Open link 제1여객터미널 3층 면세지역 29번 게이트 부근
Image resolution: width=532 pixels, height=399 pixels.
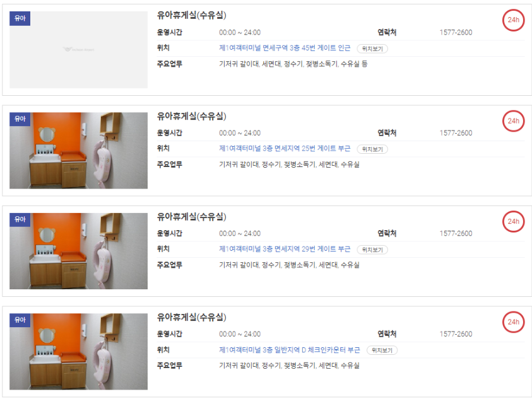(x=285, y=249)
